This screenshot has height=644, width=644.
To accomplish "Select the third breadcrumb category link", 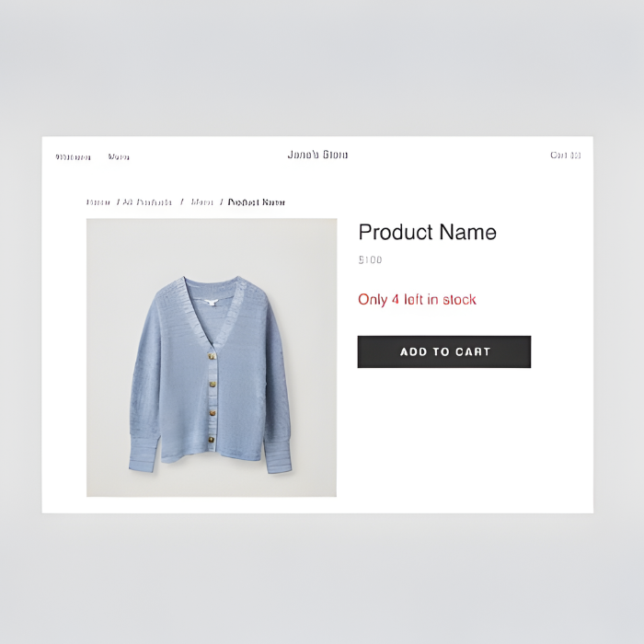I will [x=201, y=202].
